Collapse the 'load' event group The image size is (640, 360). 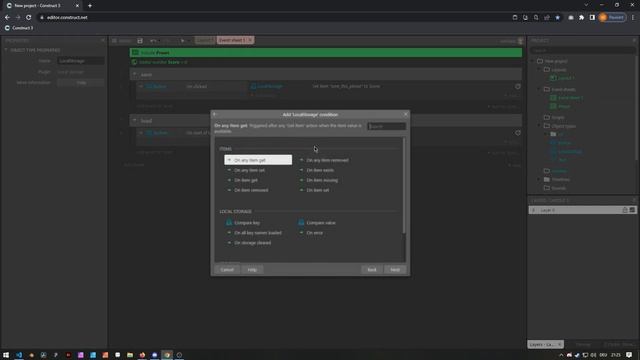(135, 121)
